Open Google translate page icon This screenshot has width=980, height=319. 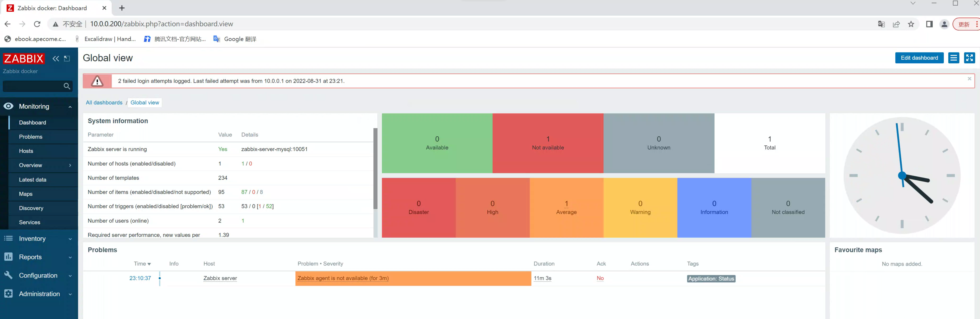coord(881,24)
